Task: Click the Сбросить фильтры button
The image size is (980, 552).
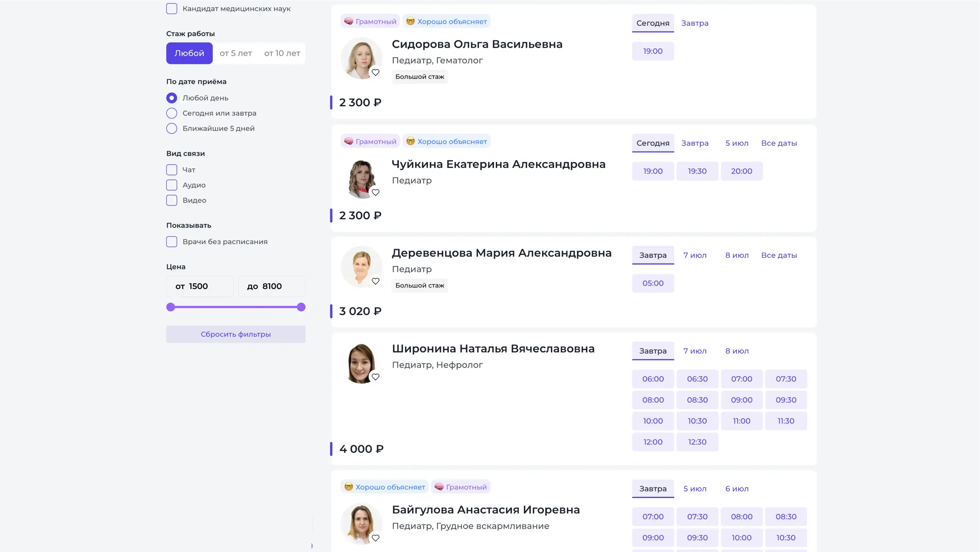Action: [x=235, y=334]
